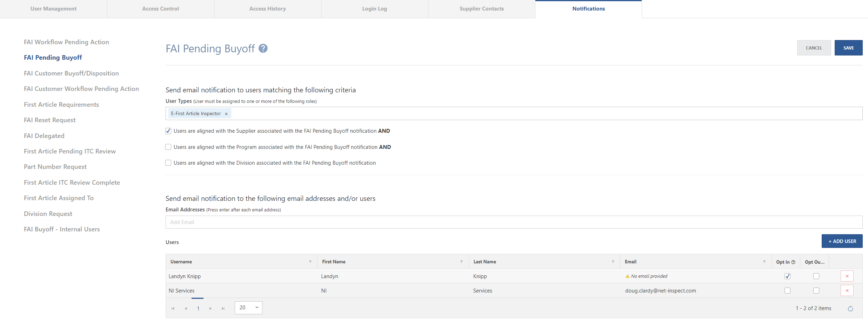The image size is (868, 322).
Task: Remove the Landyn Knipp user row
Action: tap(847, 276)
